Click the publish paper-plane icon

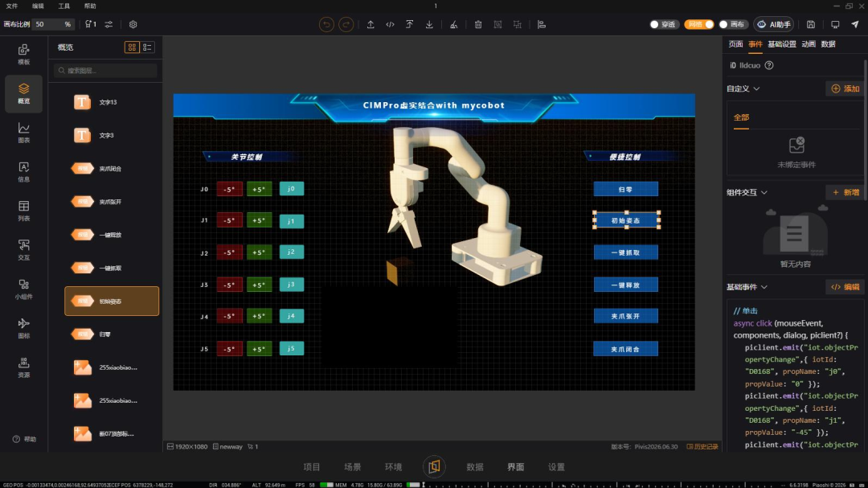point(854,24)
